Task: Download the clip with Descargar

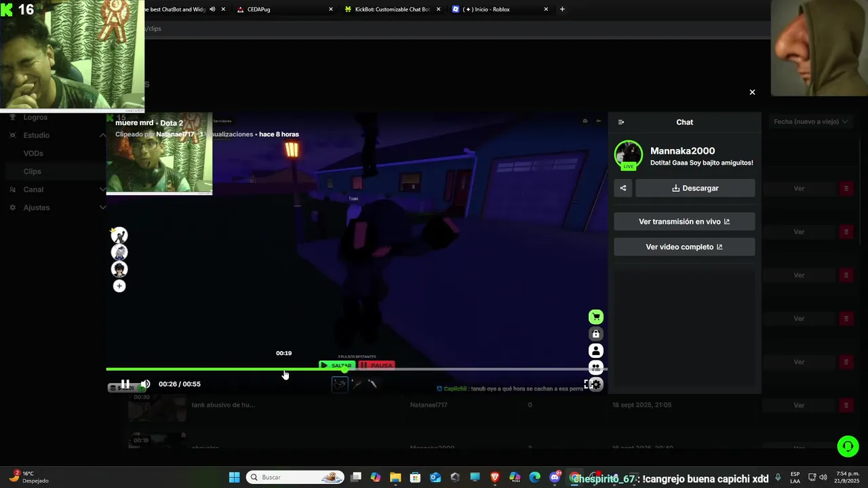Action: tap(695, 188)
